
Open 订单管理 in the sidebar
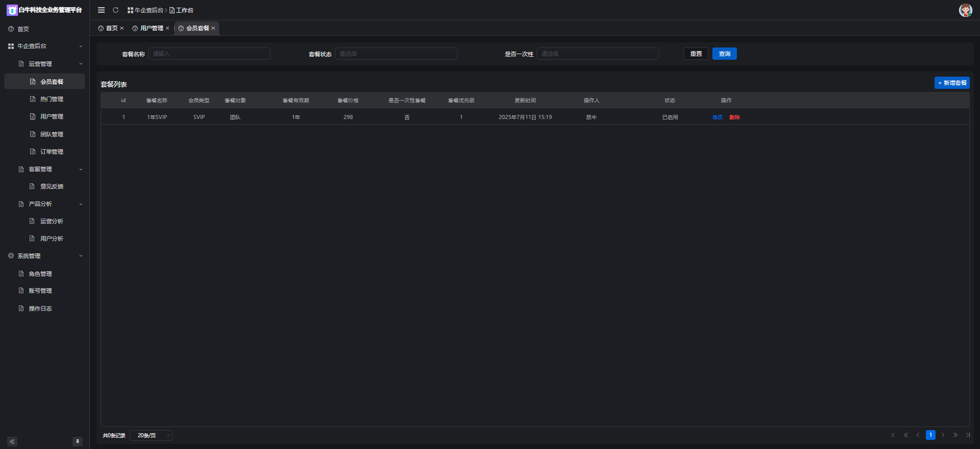pos(52,152)
